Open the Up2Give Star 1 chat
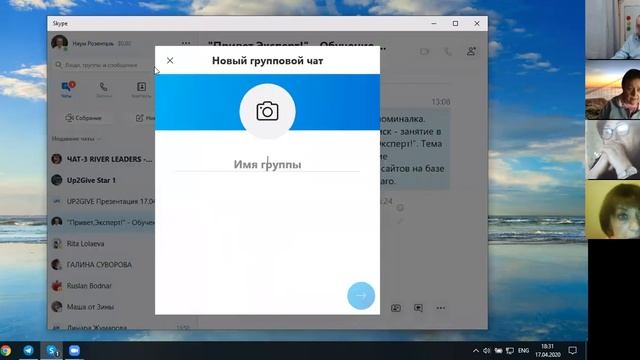Screen dimensions: 640x360 [x=103, y=180]
